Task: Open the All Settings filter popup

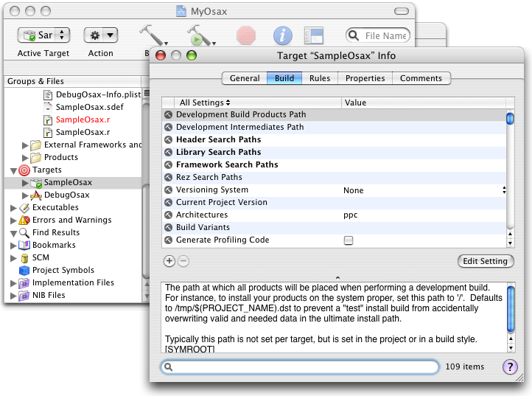Action: pos(205,103)
